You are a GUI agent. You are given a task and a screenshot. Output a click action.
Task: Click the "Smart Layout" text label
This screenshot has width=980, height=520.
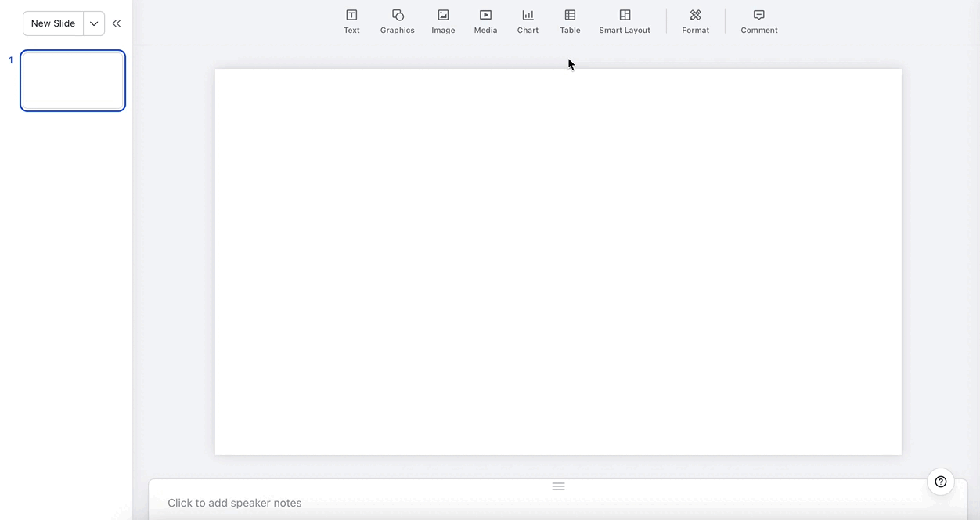(625, 31)
